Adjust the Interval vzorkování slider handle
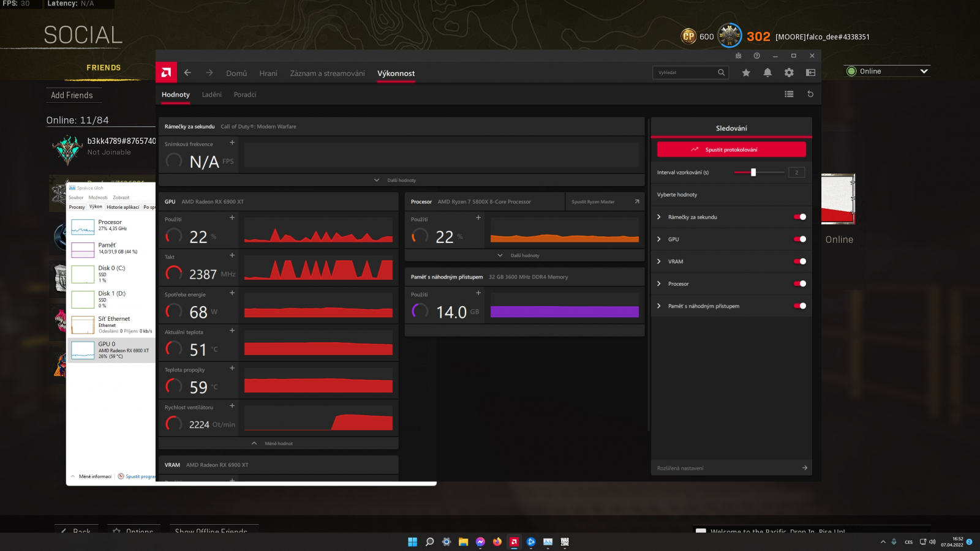The height and width of the screenshot is (551, 980). click(753, 173)
